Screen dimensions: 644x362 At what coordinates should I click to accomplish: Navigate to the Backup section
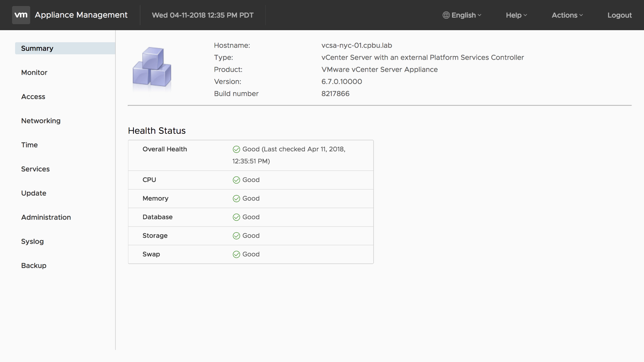pyautogui.click(x=34, y=265)
